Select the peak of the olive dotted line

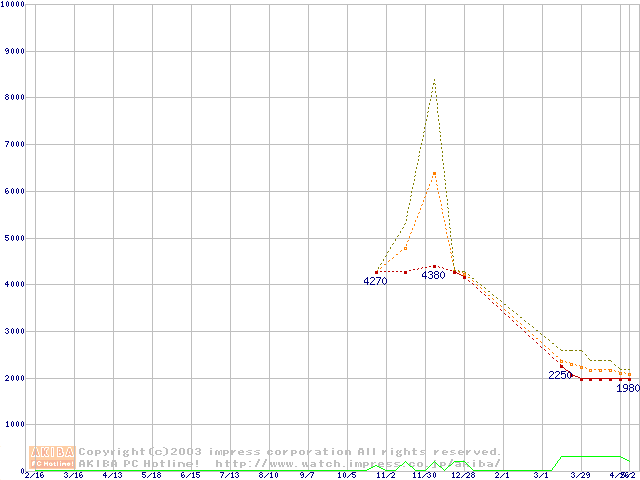(434, 80)
